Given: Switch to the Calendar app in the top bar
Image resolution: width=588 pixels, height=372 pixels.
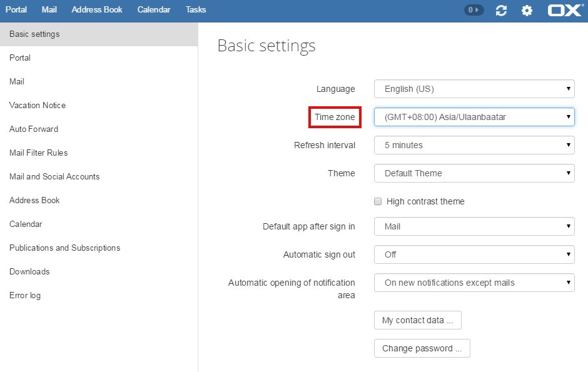Looking at the screenshot, I should tap(154, 10).
